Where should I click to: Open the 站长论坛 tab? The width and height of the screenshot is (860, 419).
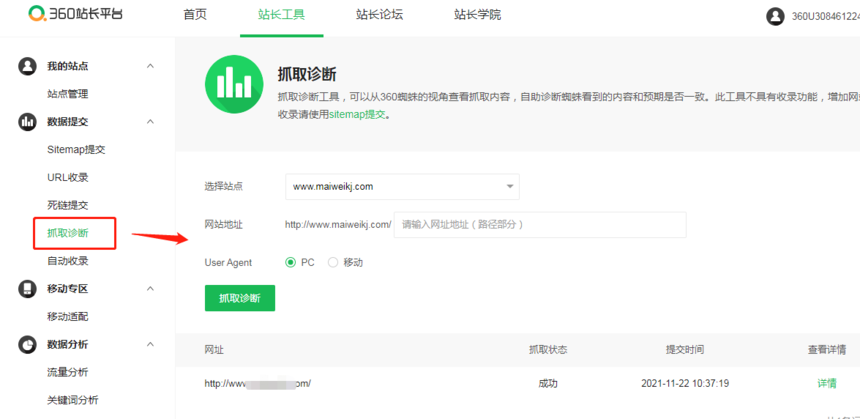[x=380, y=15]
